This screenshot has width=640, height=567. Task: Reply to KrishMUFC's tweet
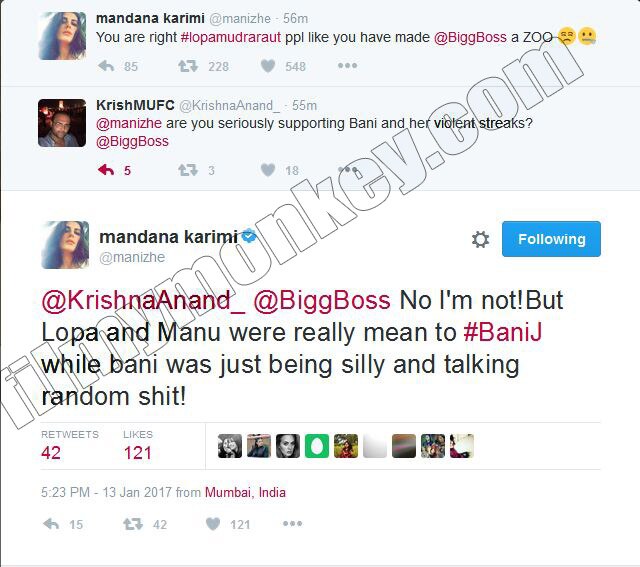click(106, 170)
